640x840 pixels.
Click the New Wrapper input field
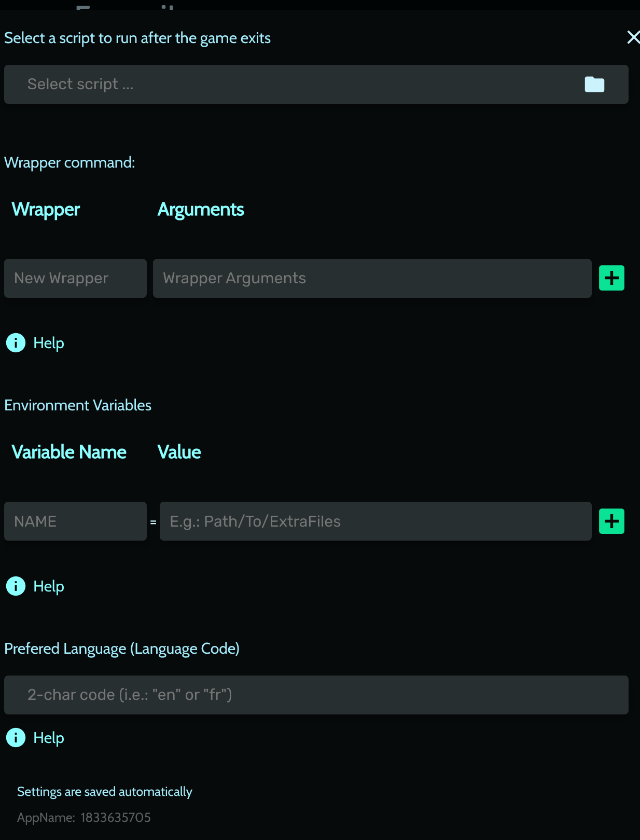coord(75,279)
